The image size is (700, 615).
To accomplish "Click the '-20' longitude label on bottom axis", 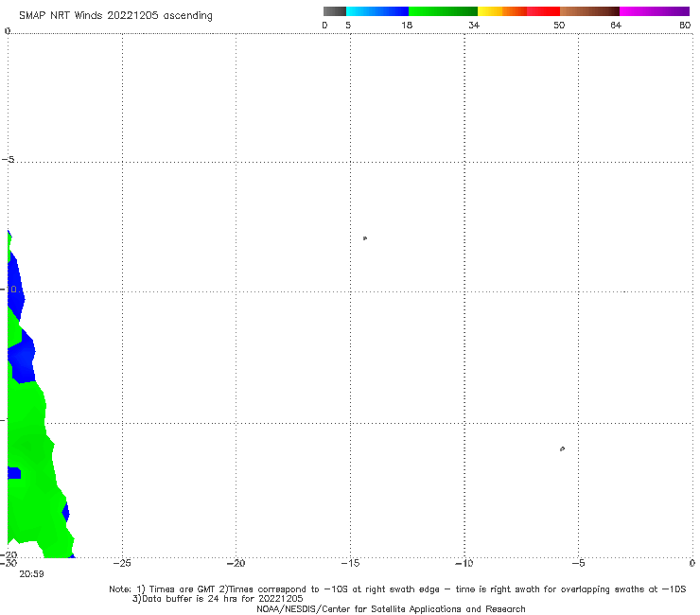I will (236, 563).
